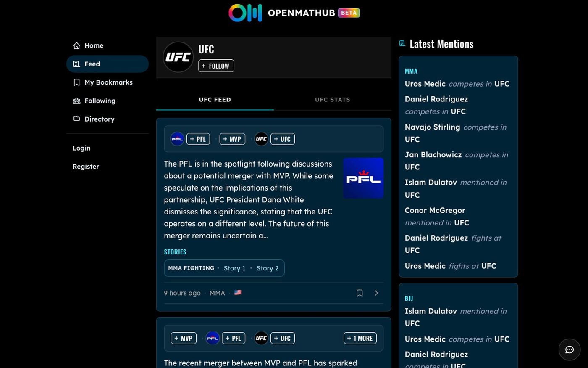588x368 pixels.
Task: Follow PFL from the first post tags
Action: (198, 139)
